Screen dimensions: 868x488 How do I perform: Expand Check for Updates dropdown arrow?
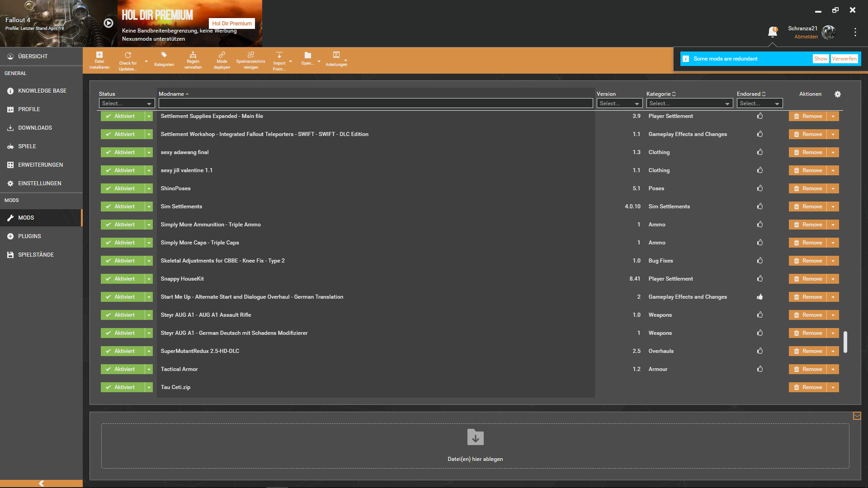click(x=146, y=61)
